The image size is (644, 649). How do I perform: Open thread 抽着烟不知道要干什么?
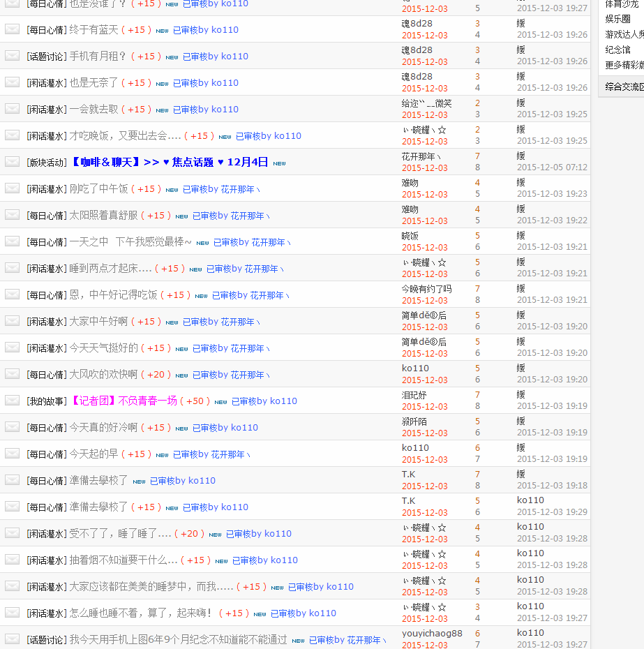123,560
